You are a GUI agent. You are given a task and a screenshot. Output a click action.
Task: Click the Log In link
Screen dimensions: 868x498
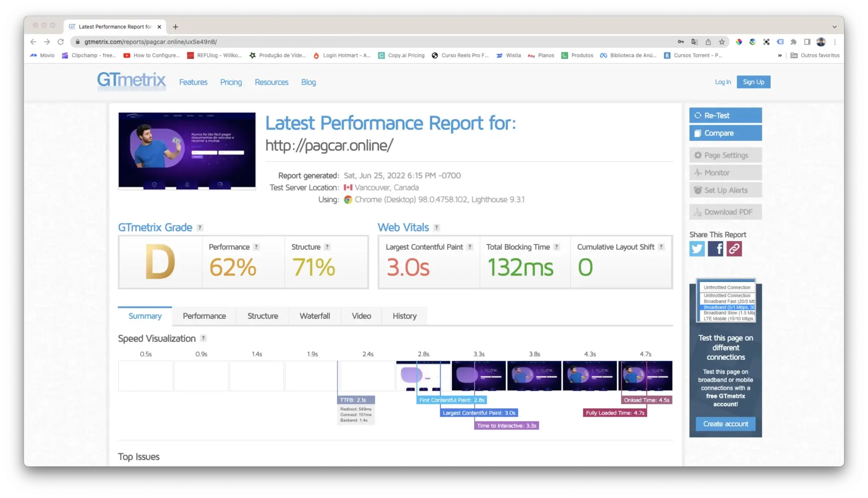[x=722, y=82]
